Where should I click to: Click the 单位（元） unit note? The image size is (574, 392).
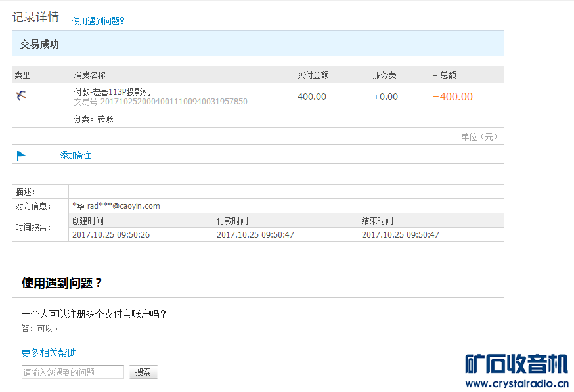479,137
